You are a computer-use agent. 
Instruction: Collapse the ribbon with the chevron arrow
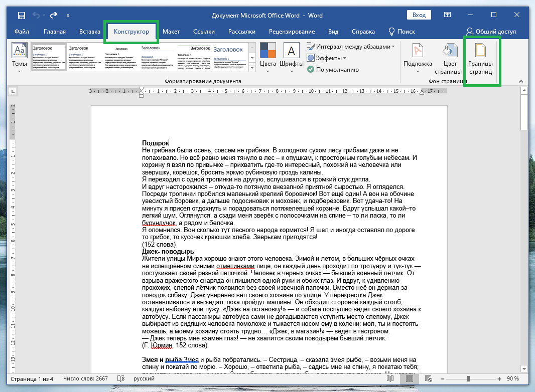521,81
